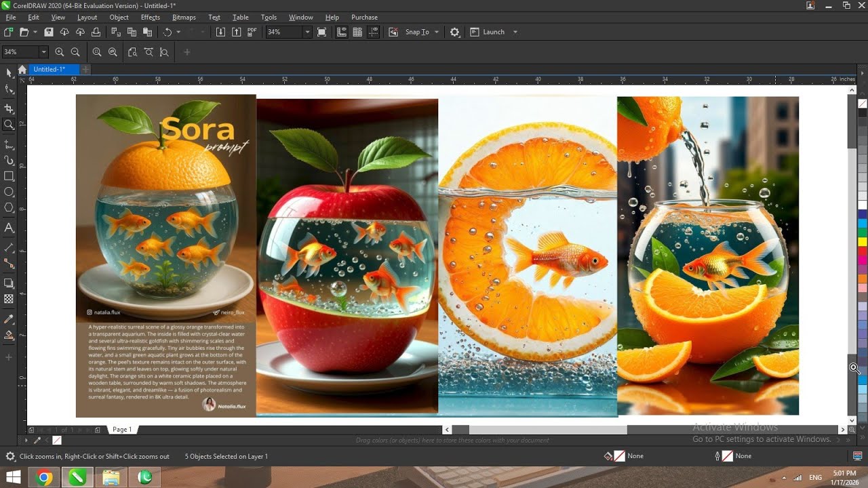
Task: Select the Pick tool
Action: click(x=9, y=73)
